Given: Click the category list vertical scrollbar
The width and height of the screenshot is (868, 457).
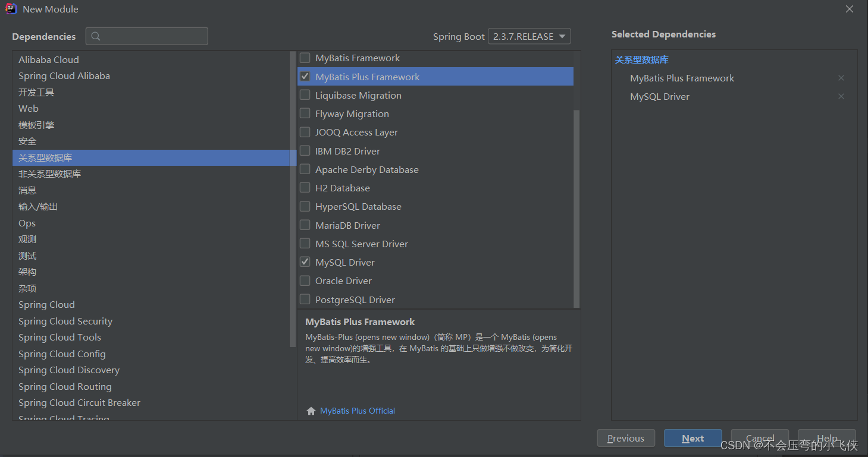Looking at the screenshot, I should [293, 199].
